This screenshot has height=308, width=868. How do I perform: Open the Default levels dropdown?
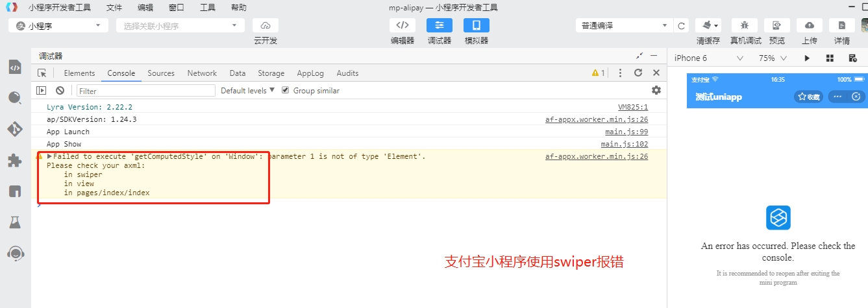(248, 91)
